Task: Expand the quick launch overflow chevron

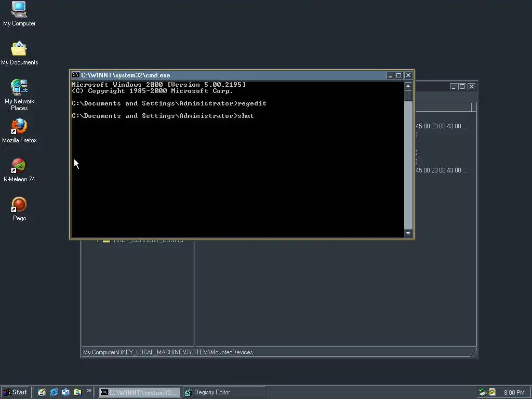Action: 89,391
